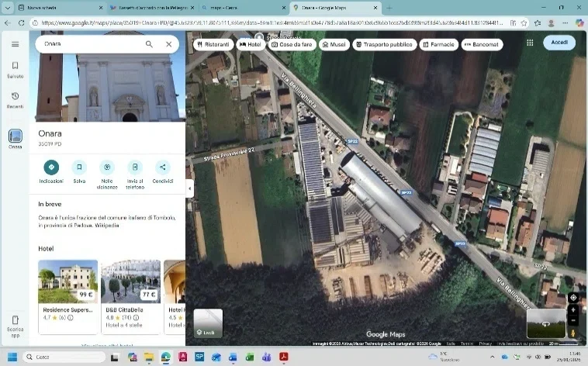Open the Windows Start menu
The image size is (588, 366).
pos(12,357)
